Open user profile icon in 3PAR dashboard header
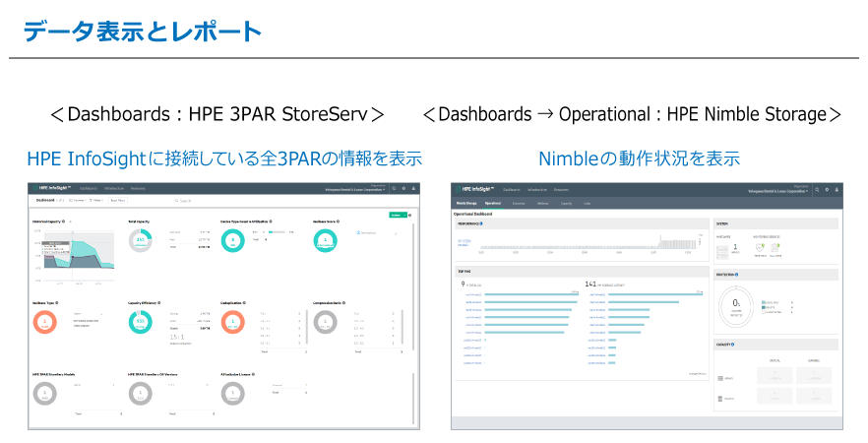 pyautogui.click(x=413, y=189)
